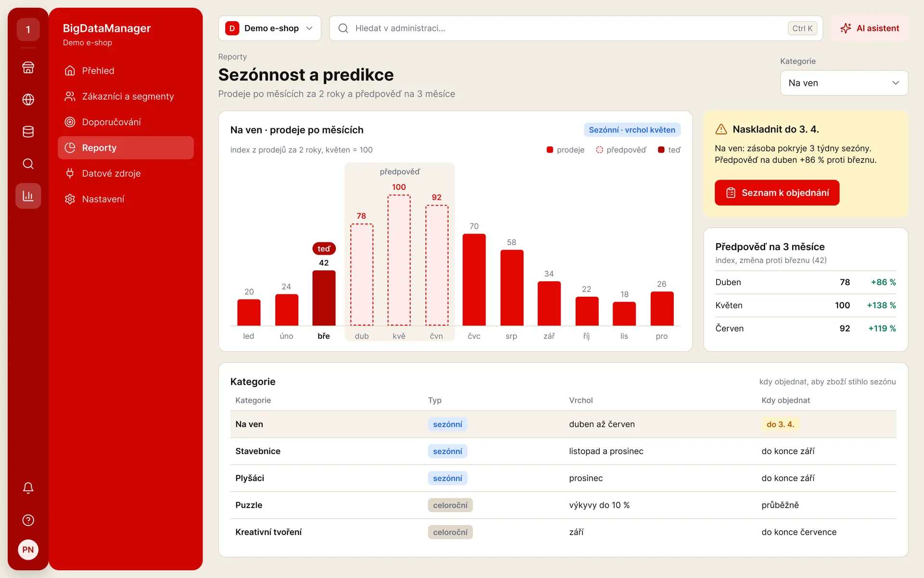Open Datové zdroje page
The width and height of the screenshot is (924, 578).
click(126, 173)
